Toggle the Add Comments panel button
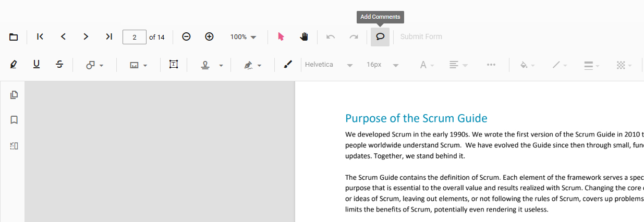This screenshot has width=644, height=222. click(380, 36)
